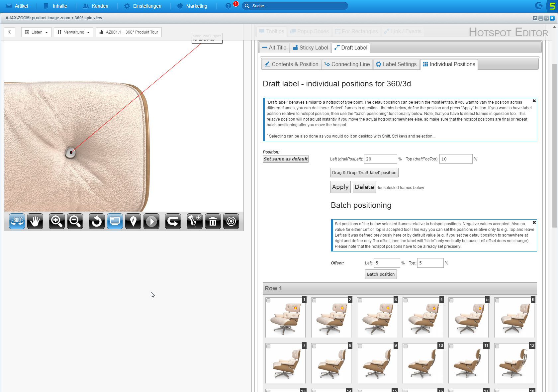Viewport: 558px width, 392px height.
Task: Check the checkbox for frame 4
Action: [406, 300]
